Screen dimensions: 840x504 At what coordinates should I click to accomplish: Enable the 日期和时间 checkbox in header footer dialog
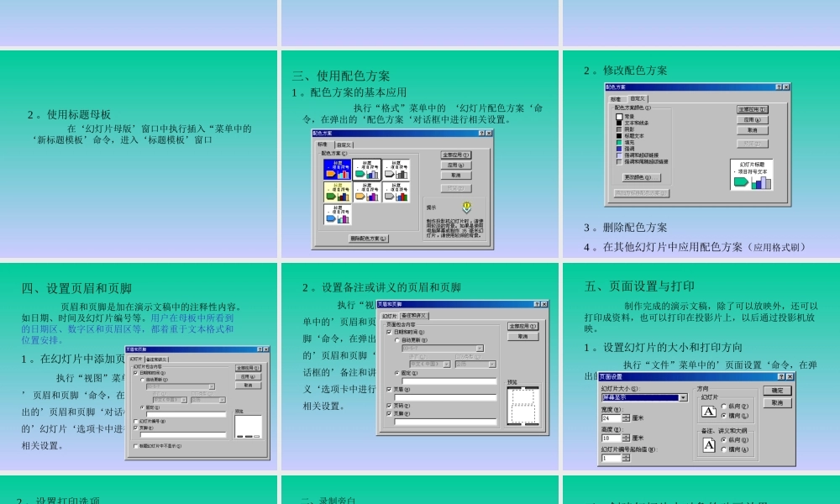pyautogui.click(x=135, y=373)
